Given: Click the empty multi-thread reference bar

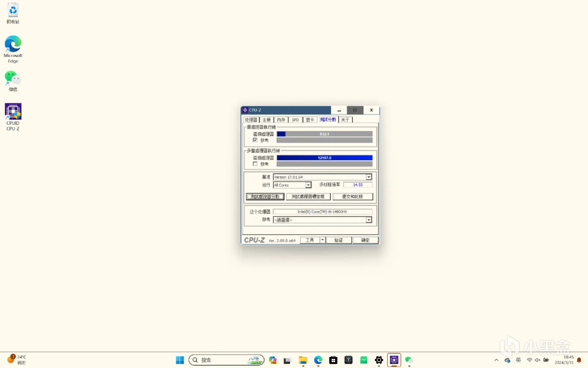Looking at the screenshot, I should click(325, 164).
